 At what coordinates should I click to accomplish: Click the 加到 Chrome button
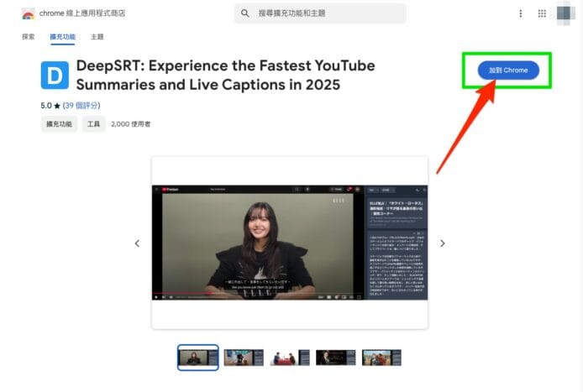pyautogui.click(x=508, y=71)
